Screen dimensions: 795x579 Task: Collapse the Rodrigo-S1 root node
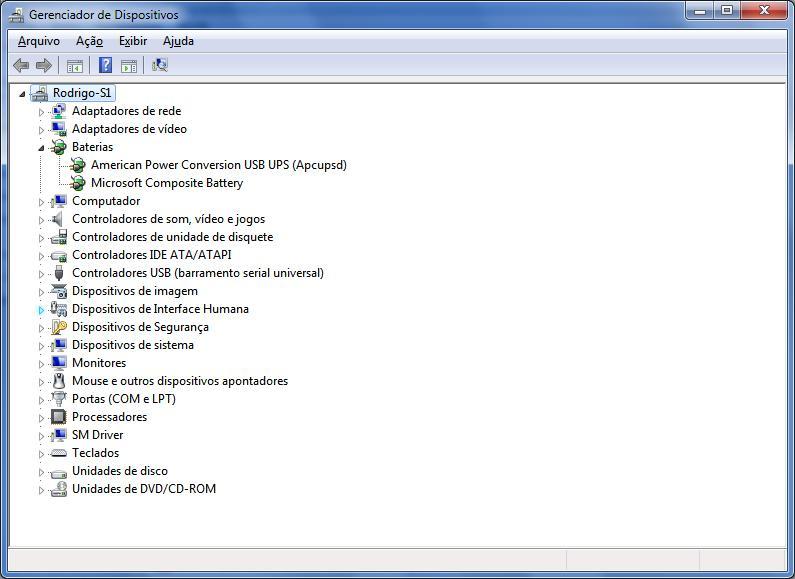pos(22,93)
